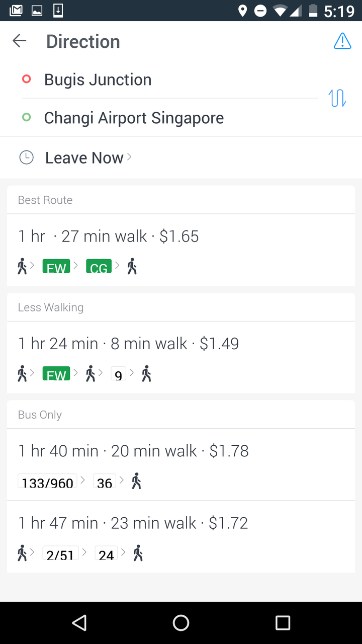The height and width of the screenshot is (644, 362).
Task: Expand the Leave Now time options
Action: 88,157
